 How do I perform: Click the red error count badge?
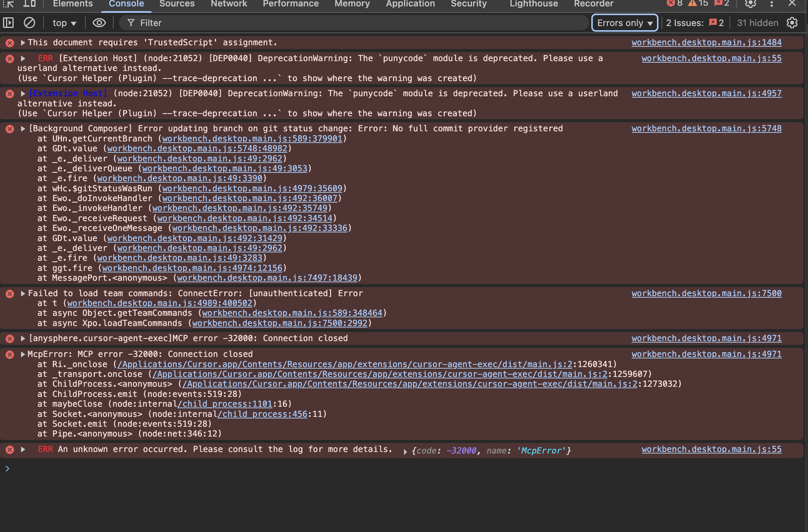(x=675, y=3)
